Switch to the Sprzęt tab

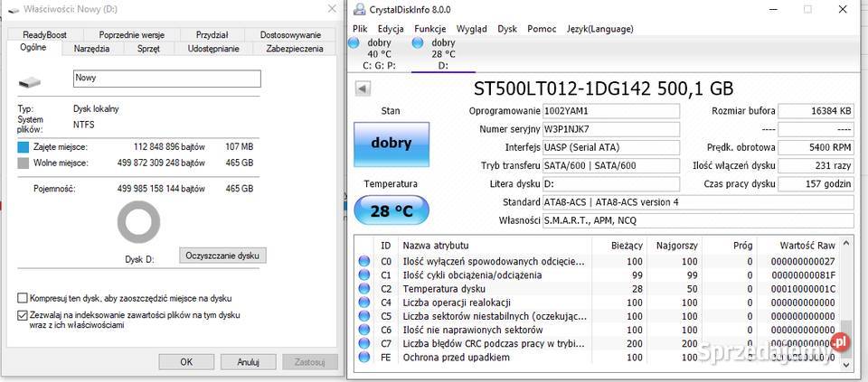point(148,49)
